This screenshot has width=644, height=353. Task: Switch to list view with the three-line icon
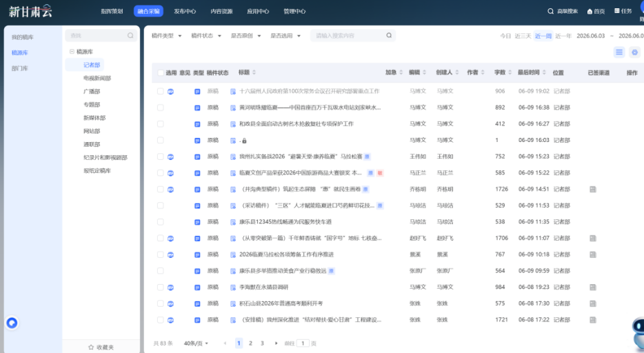point(619,52)
